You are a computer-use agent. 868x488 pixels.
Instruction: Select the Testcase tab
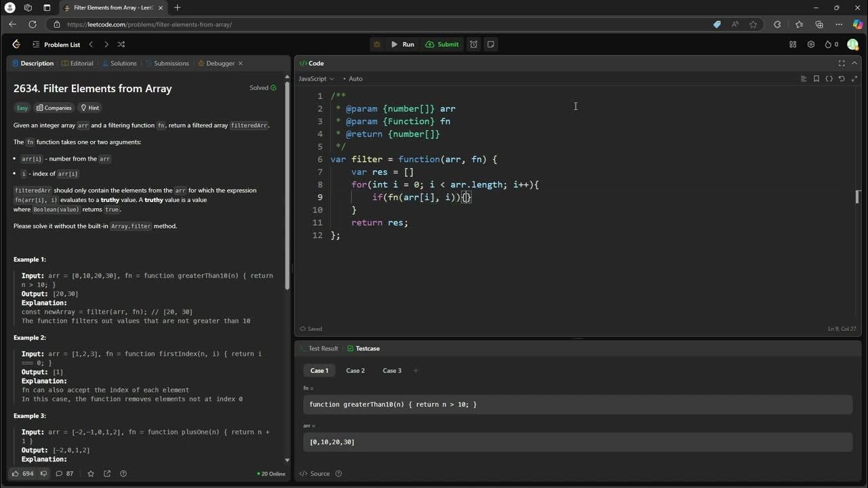(363, 348)
